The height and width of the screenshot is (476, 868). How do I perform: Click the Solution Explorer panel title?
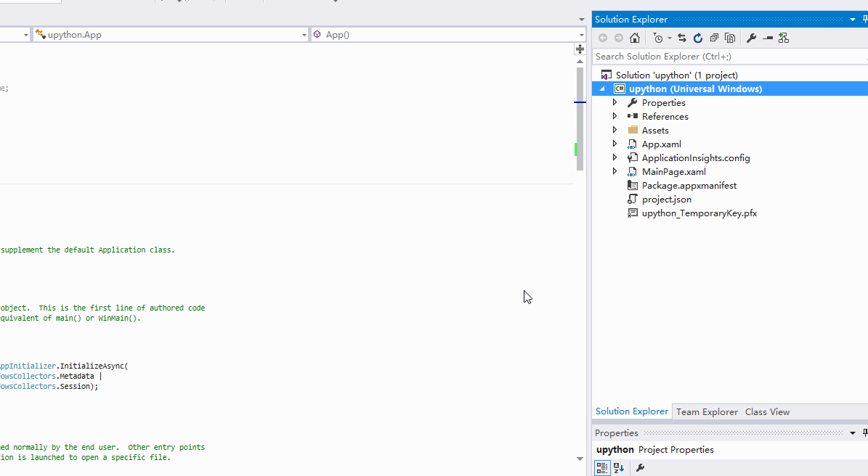631,20
